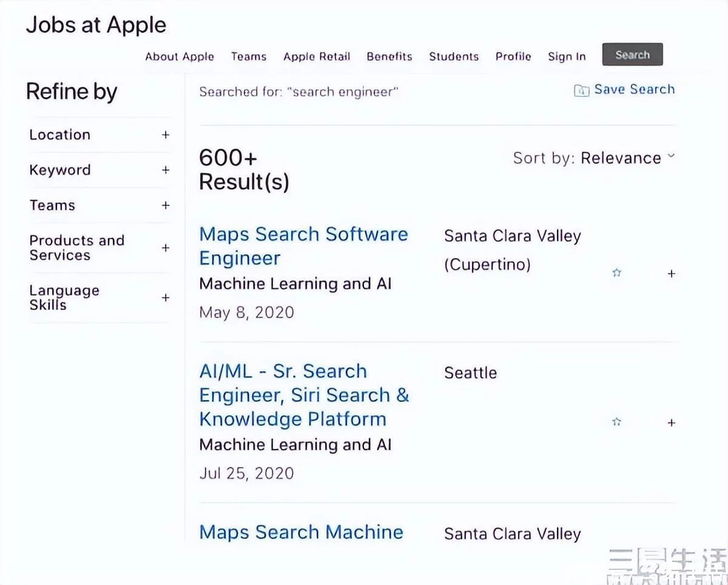The height and width of the screenshot is (585, 728).
Task: Click the Seattle location text
Action: point(470,373)
